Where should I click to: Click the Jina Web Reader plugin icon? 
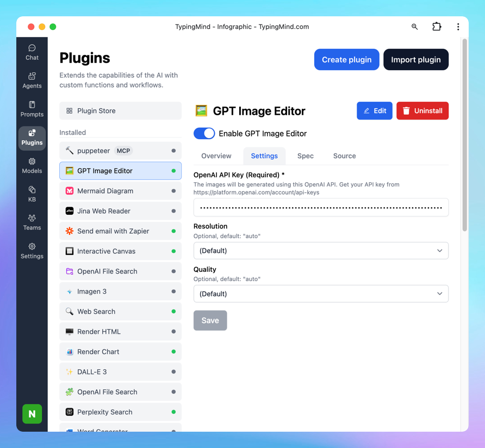pyautogui.click(x=70, y=211)
